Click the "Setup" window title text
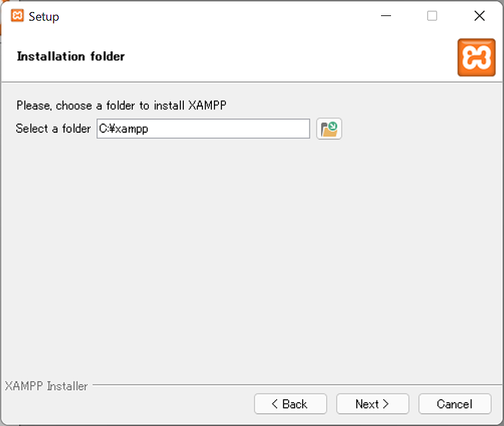The width and height of the screenshot is (504, 426). [44, 17]
